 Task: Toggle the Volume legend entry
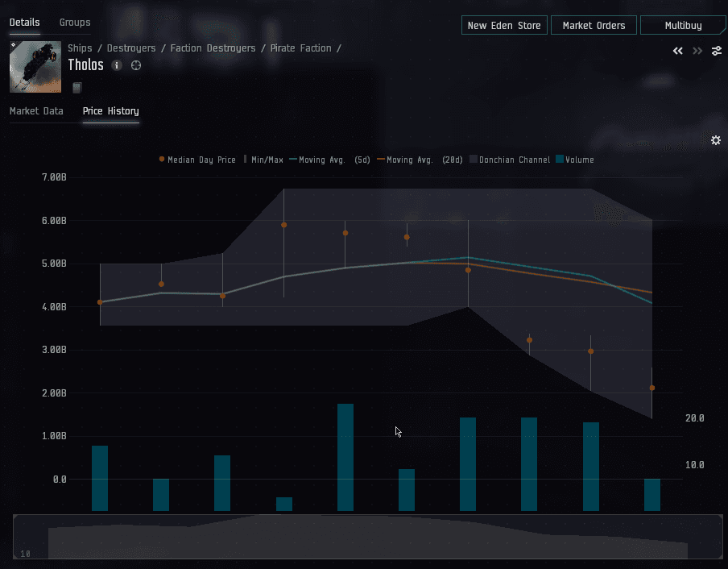[575, 160]
